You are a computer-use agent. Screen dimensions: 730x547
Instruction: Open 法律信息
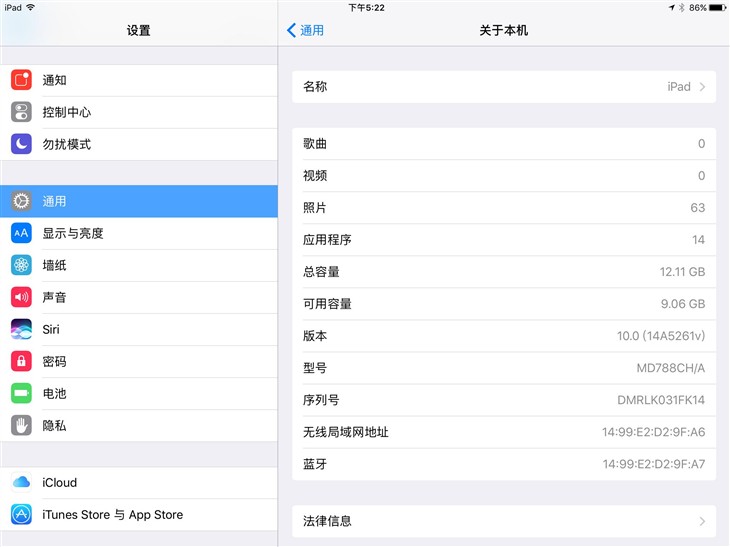pyautogui.click(x=504, y=521)
